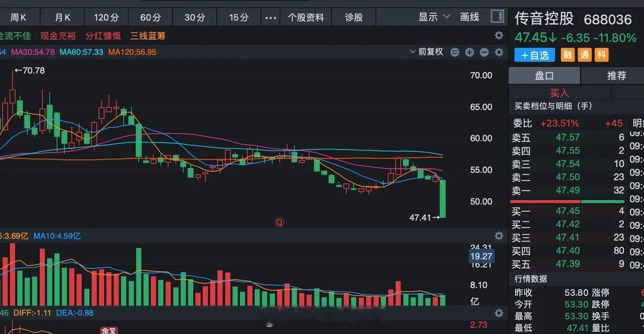This screenshot has height=334, width=644.
Task: Select 卖二 row at price 47.50
Action: click(568, 177)
